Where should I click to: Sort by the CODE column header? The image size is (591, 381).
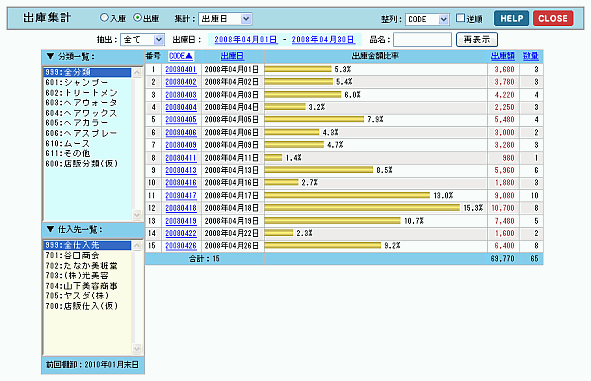tap(181, 56)
